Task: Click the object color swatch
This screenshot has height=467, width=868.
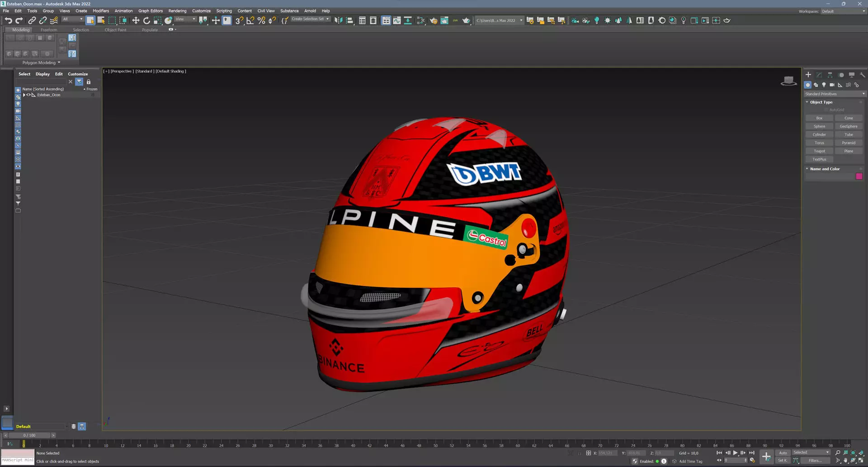Action: coord(859,176)
